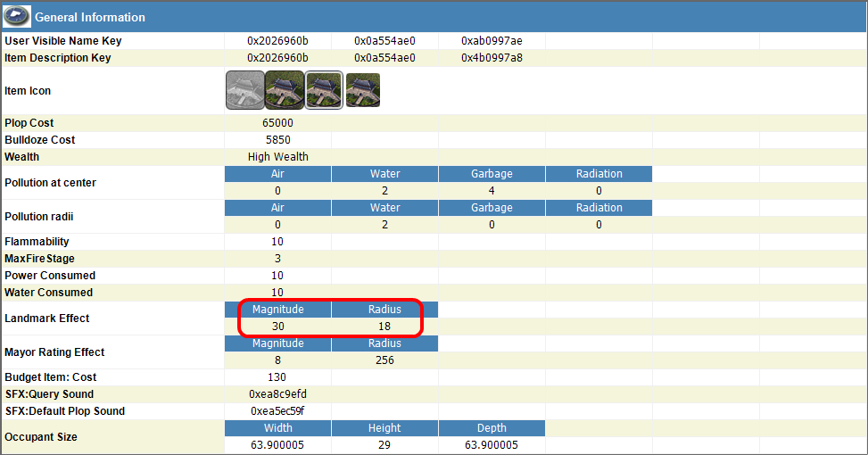Click SFX:Query Sound value 0xea8c9efd

(278, 394)
